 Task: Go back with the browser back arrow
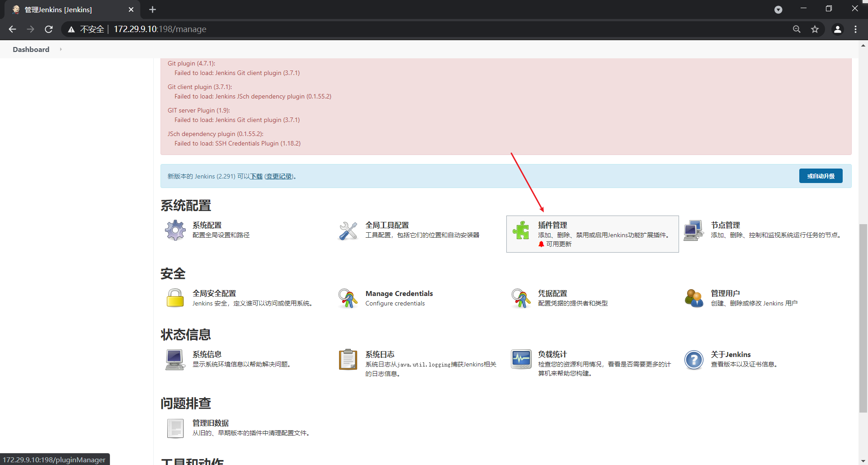12,29
